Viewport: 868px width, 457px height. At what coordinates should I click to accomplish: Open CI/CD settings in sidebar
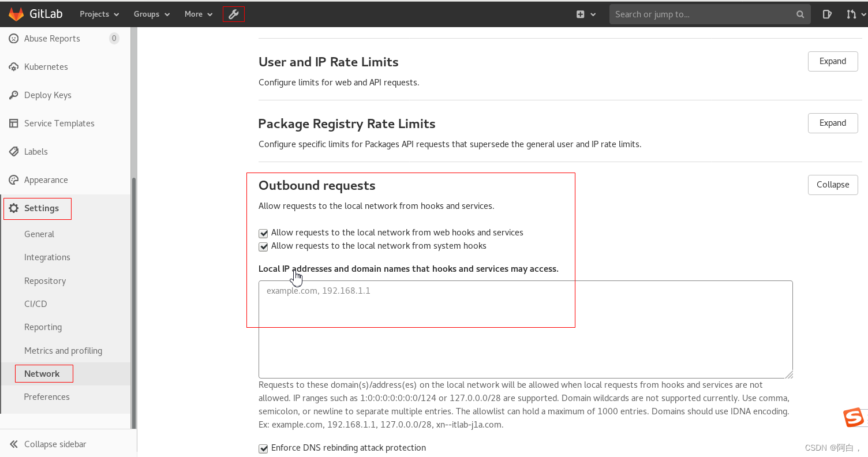click(x=36, y=304)
